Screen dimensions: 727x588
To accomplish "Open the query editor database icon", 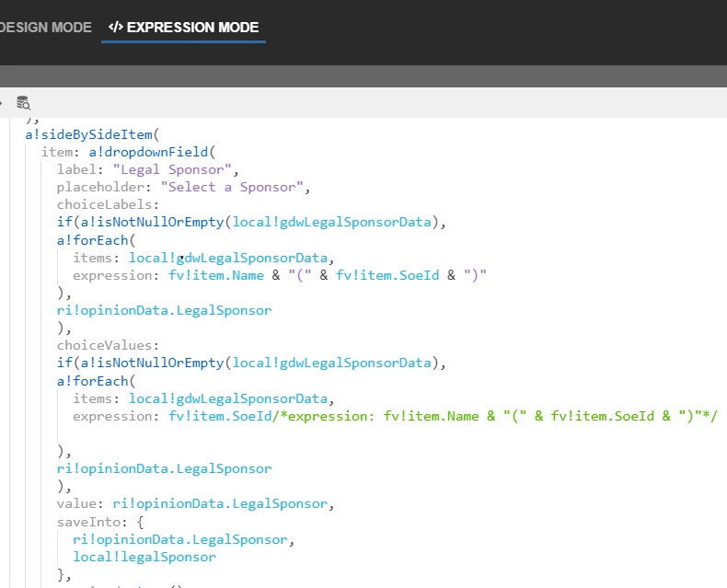I will (x=23, y=102).
